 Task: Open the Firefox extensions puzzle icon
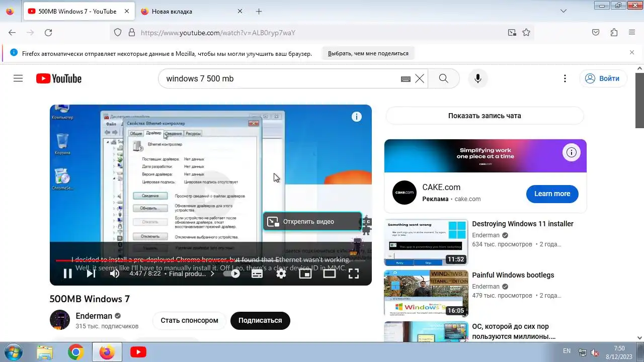614,33
